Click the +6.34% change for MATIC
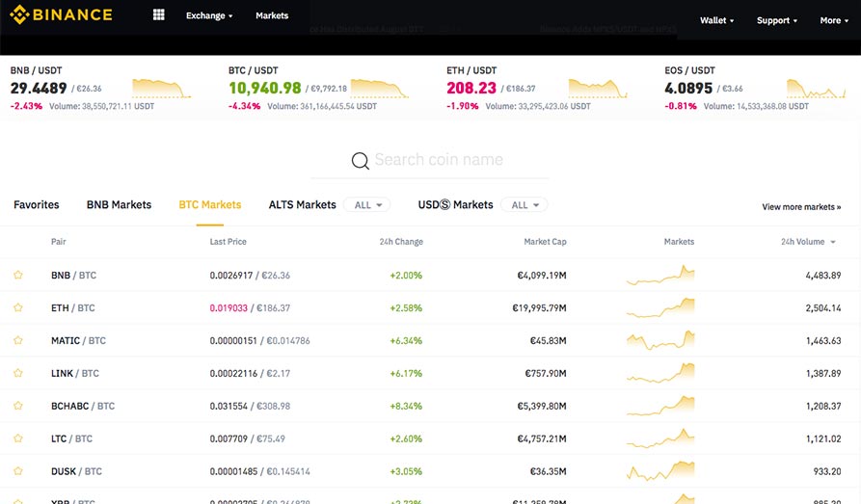The image size is (861, 504). click(406, 341)
